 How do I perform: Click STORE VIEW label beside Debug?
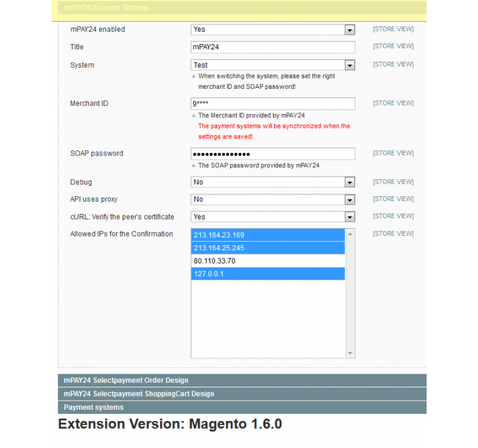click(393, 182)
